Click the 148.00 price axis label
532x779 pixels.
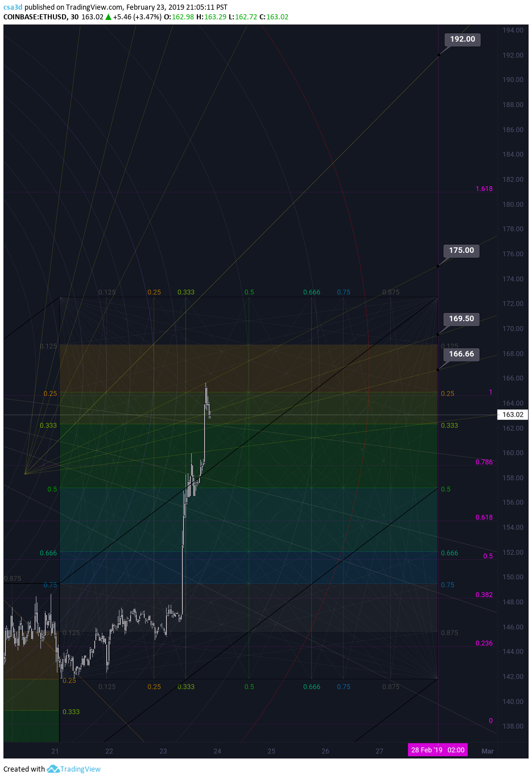(x=513, y=602)
